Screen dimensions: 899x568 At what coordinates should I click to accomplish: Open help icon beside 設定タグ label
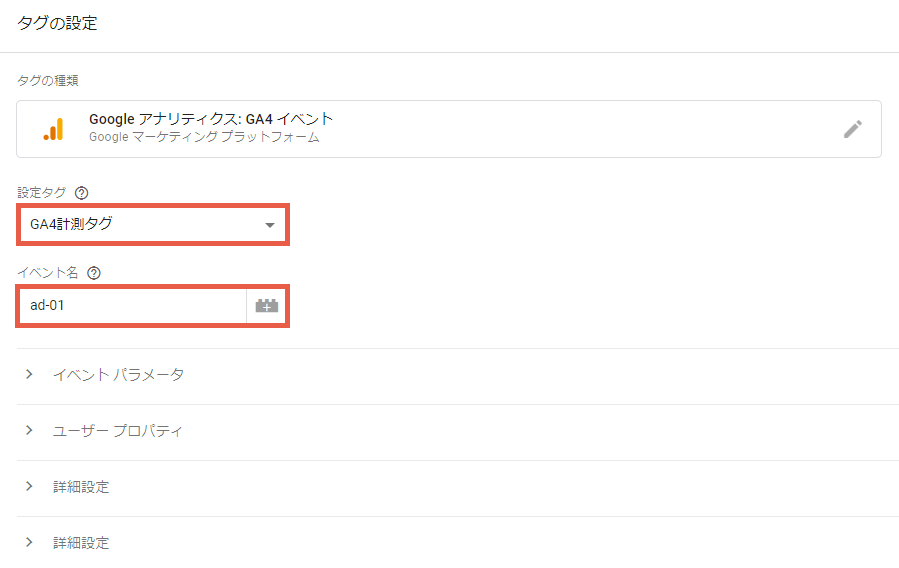point(82,193)
